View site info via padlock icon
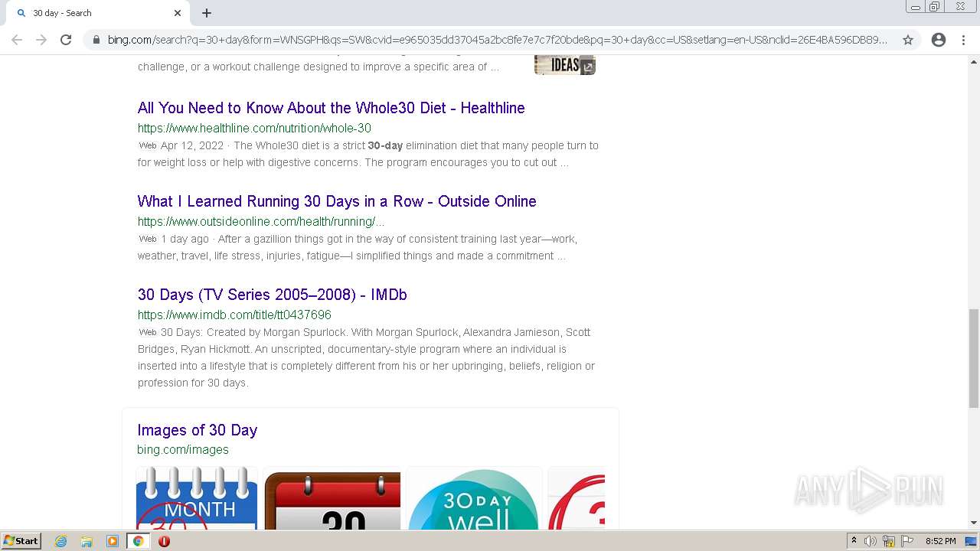Screen dimensions: 980x551 click(96, 40)
